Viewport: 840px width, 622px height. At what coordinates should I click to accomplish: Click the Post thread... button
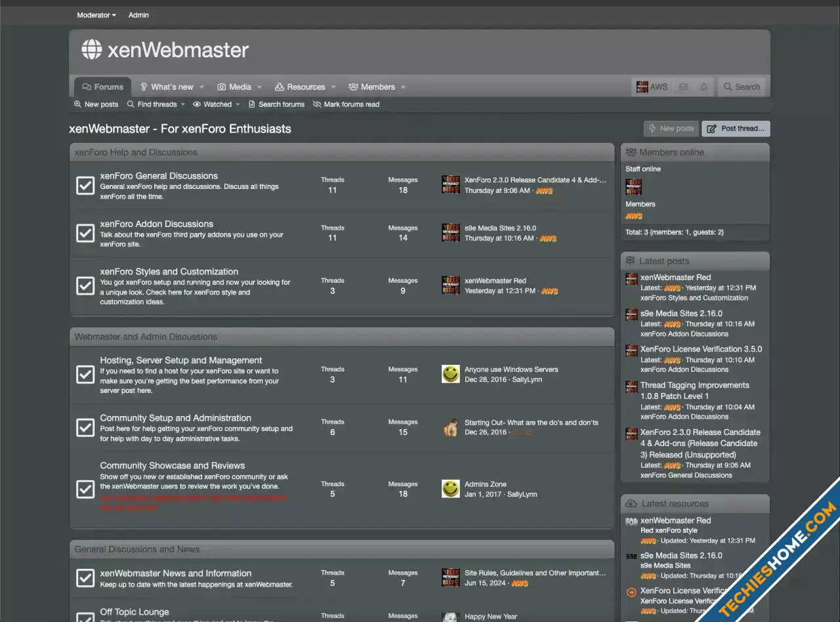(x=736, y=129)
